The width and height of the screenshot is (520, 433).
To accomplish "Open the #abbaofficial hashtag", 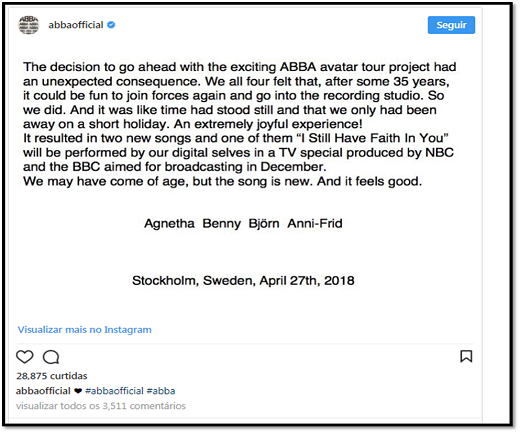I will 114,391.
